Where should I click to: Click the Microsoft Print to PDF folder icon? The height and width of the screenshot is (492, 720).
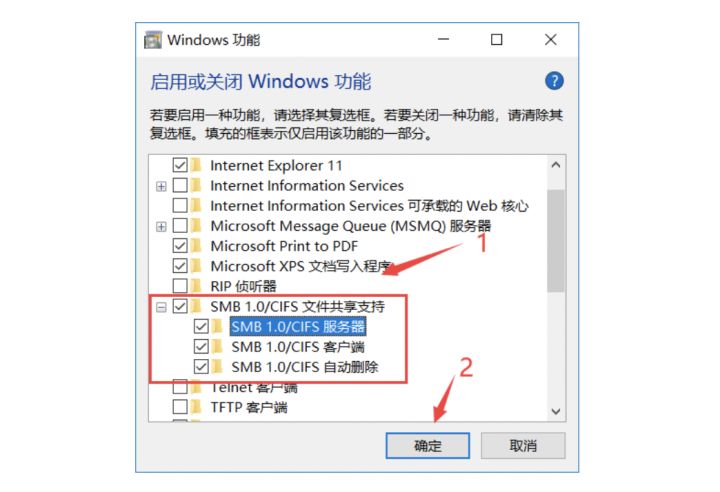(196, 245)
